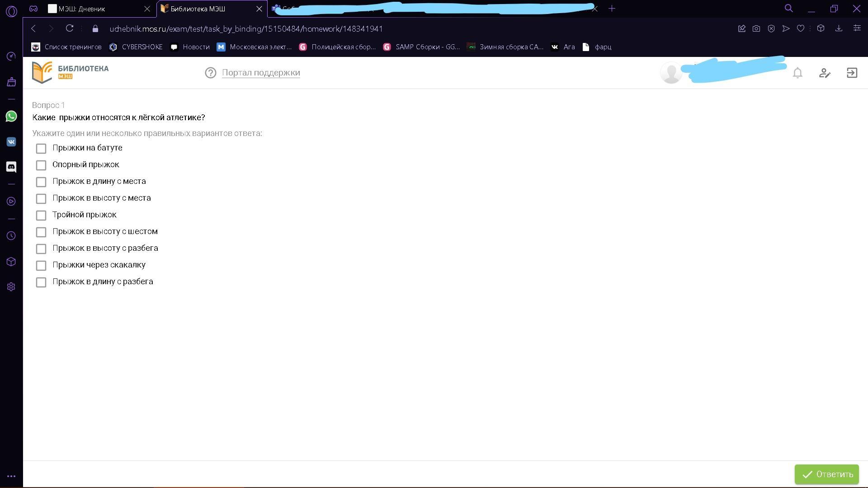
Task: Reload the page with refresh button
Action: click(69, 28)
